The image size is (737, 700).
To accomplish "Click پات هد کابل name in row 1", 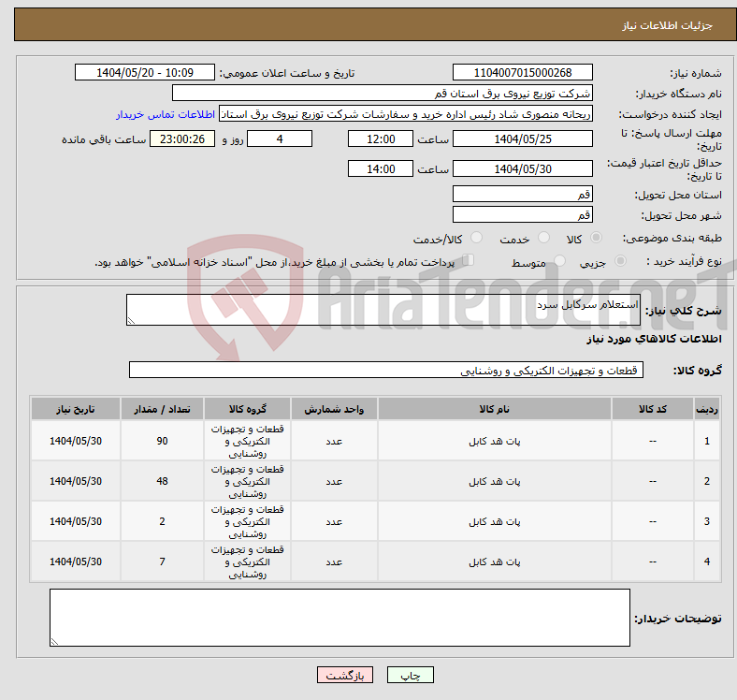I will click(x=495, y=442).
